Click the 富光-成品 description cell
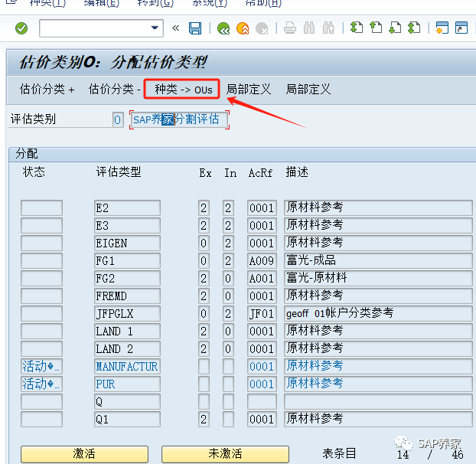Screen dimensions: 476x464 click(378, 261)
